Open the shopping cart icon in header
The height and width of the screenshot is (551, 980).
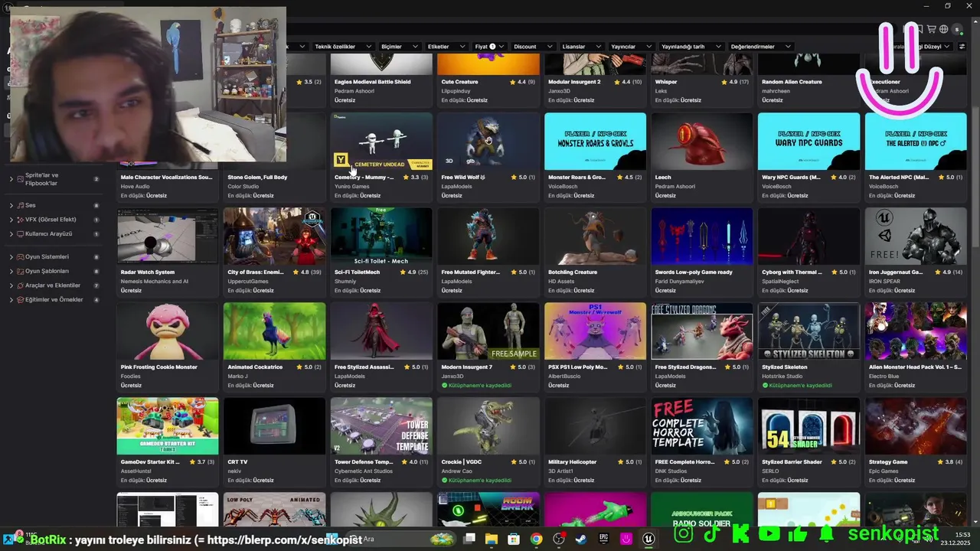932,29
